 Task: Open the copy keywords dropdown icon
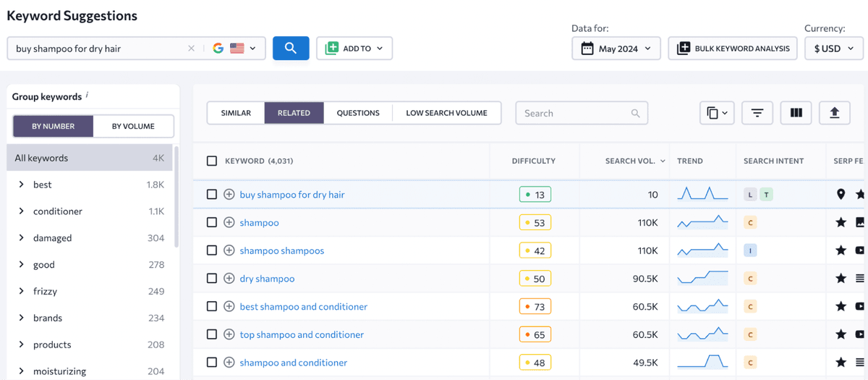(x=718, y=113)
